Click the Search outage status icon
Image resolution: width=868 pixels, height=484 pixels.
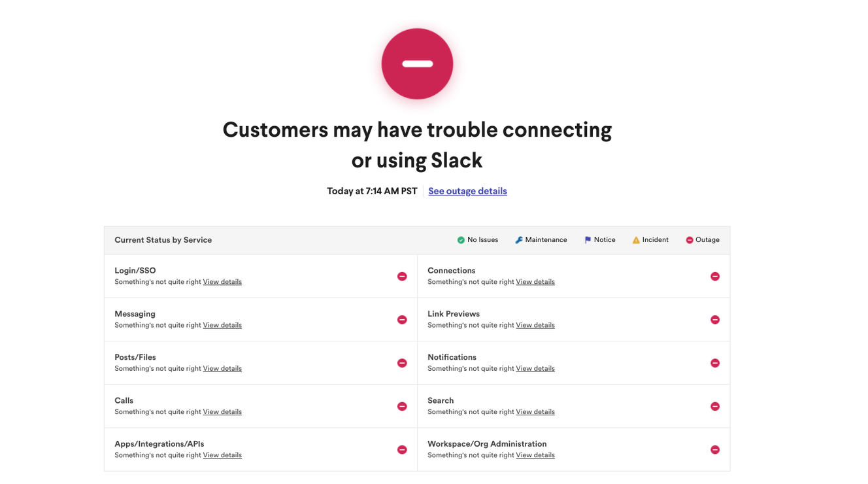[715, 406]
